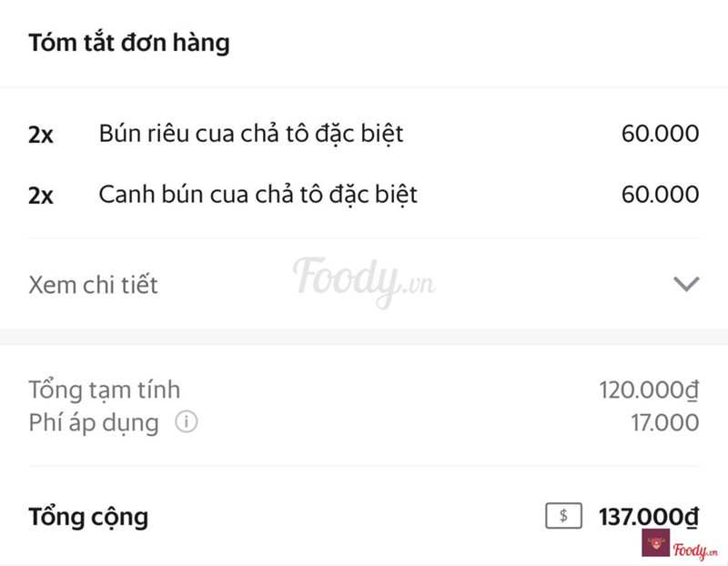Click the 60.000 price of Canh bún cua

(x=660, y=194)
